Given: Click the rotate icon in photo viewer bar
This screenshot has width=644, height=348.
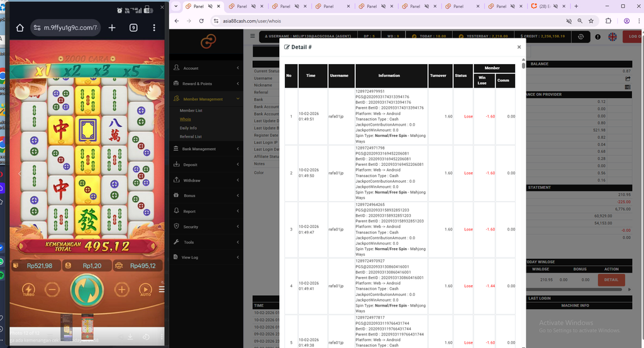Looking at the screenshot, I should coord(146,337).
